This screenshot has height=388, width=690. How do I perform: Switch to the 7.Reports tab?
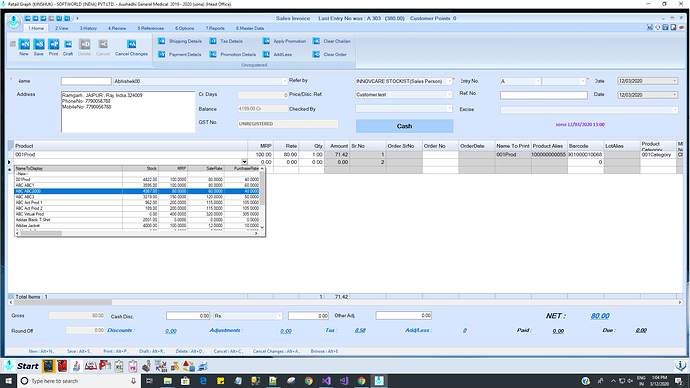[x=215, y=28]
